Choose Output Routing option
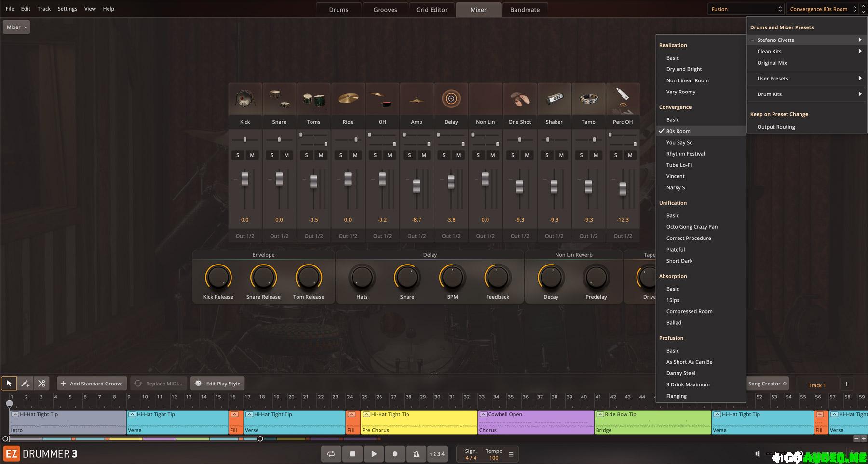Image resolution: width=868 pixels, height=464 pixels. (807, 127)
